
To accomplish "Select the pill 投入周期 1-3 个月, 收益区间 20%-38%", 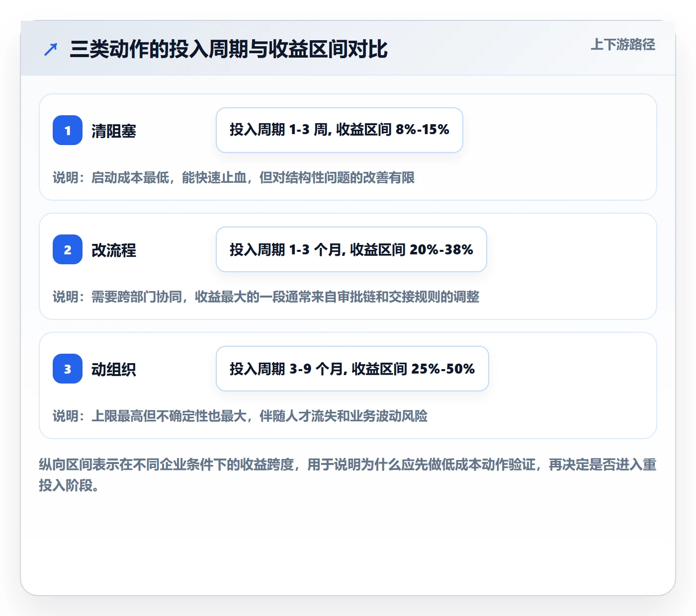I will pos(351,249).
